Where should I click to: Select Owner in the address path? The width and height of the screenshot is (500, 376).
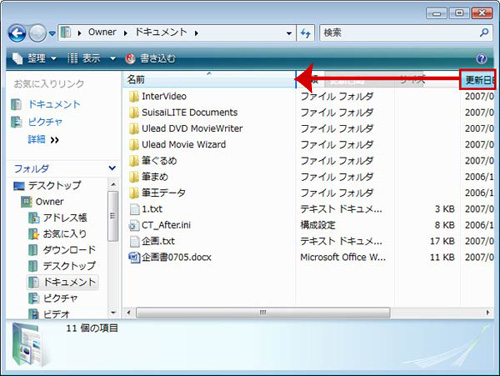click(x=102, y=32)
